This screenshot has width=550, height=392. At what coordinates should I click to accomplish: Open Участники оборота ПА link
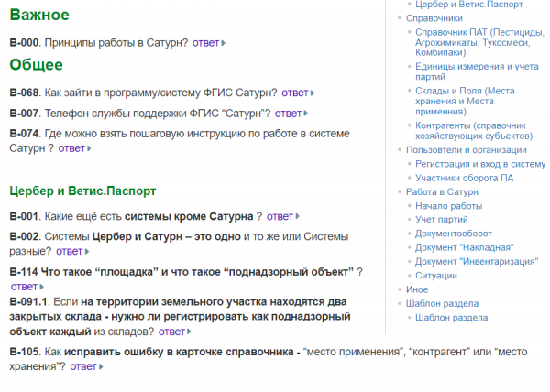(x=464, y=178)
